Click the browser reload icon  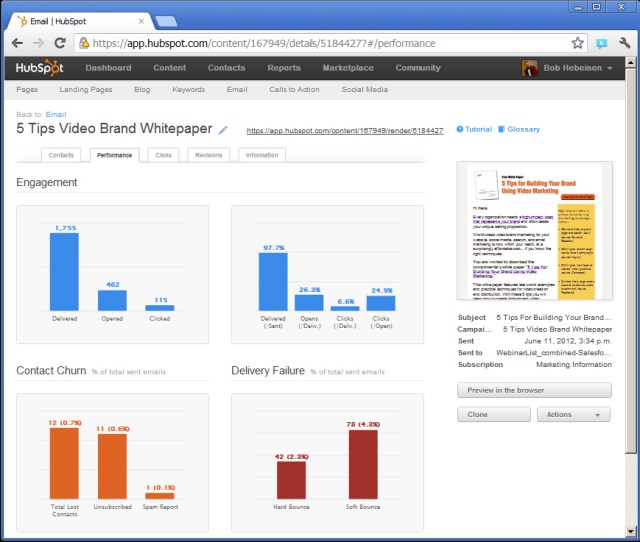tap(60, 43)
